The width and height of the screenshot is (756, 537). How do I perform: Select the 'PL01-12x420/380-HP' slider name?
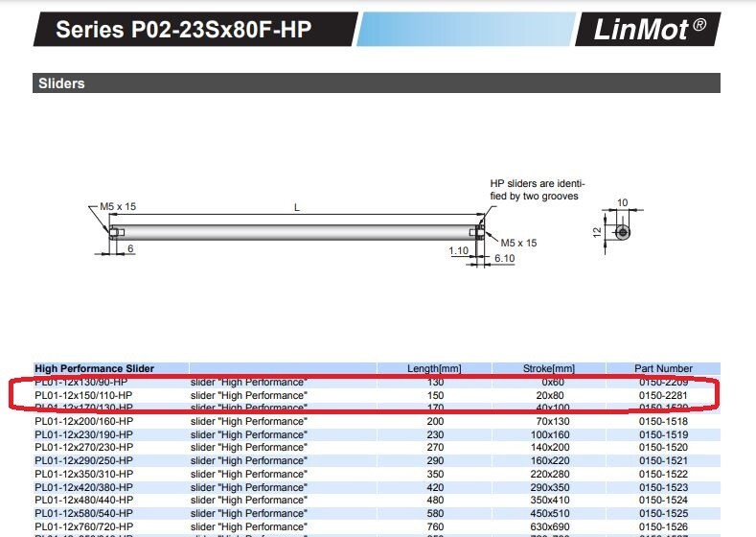pos(84,488)
